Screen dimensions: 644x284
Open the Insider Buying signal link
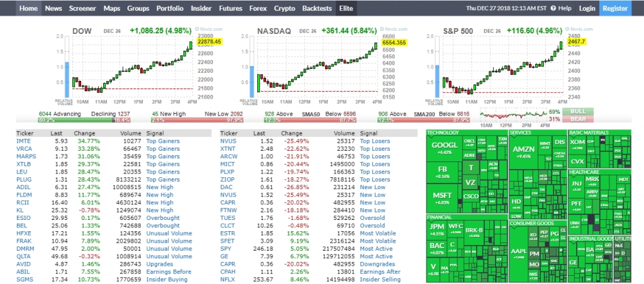(x=166, y=279)
